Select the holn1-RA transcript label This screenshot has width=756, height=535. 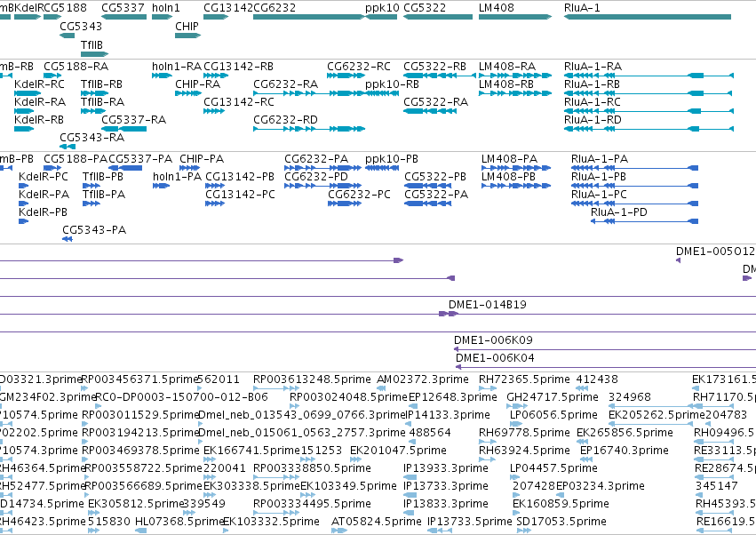[x=177, y=66]
